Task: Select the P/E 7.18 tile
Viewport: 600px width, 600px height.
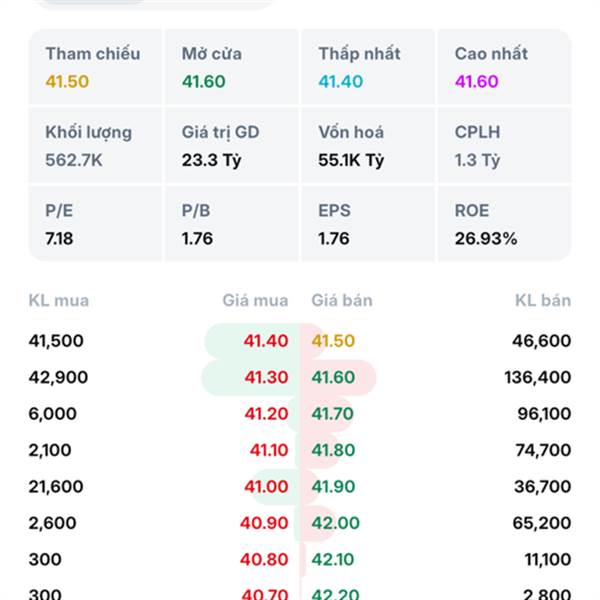Action: tap(95, 224)
